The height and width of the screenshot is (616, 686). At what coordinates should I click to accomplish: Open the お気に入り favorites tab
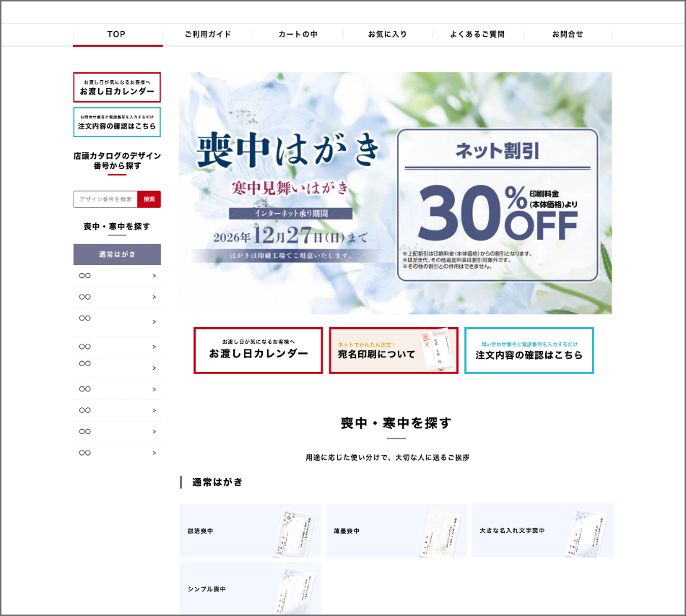tap(388, 34)
